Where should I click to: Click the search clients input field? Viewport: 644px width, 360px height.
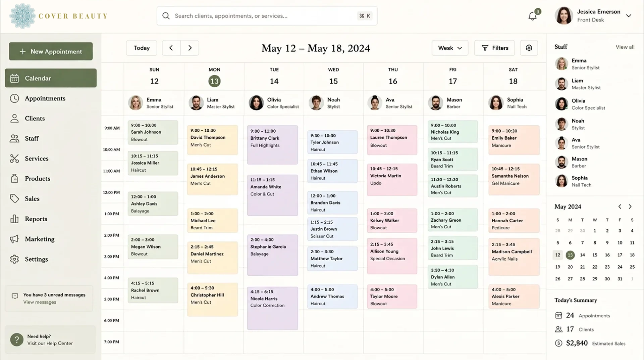[267, 16]
